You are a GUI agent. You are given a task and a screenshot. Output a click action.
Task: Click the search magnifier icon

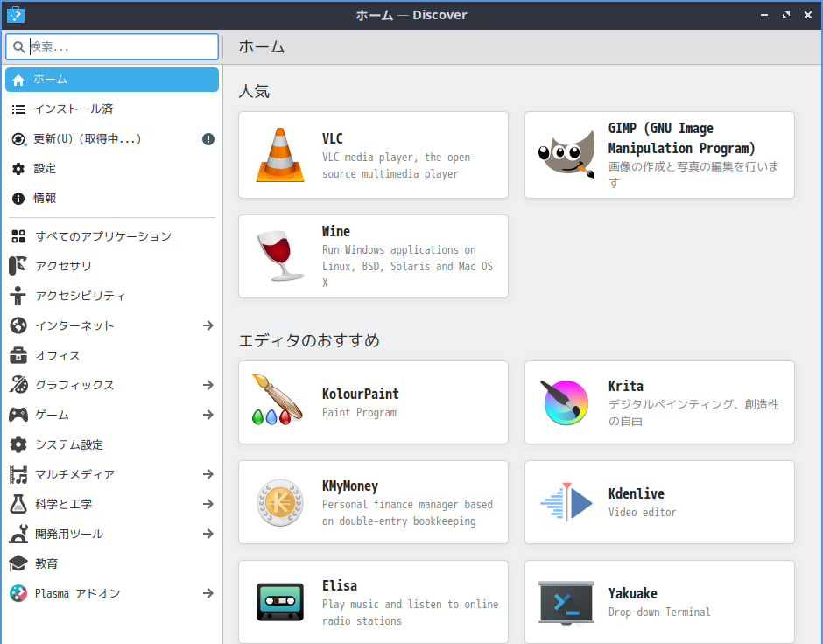click(x=19, y=47)
